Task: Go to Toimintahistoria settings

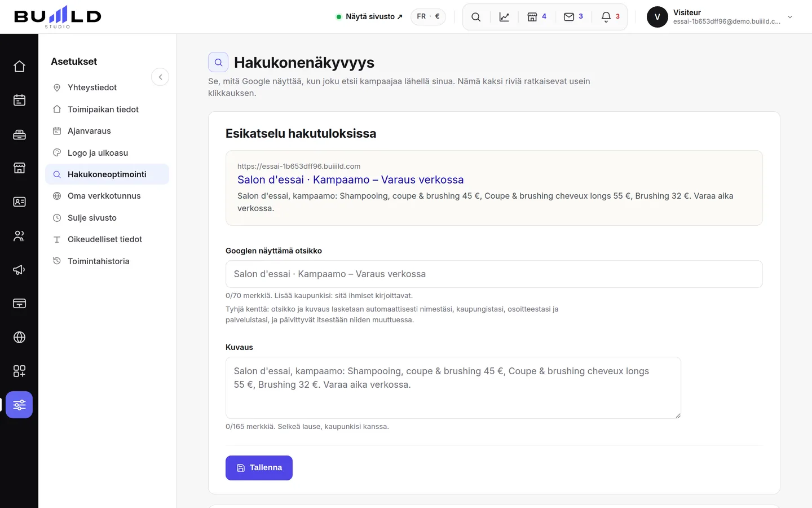Action: (x=107, y=261)
